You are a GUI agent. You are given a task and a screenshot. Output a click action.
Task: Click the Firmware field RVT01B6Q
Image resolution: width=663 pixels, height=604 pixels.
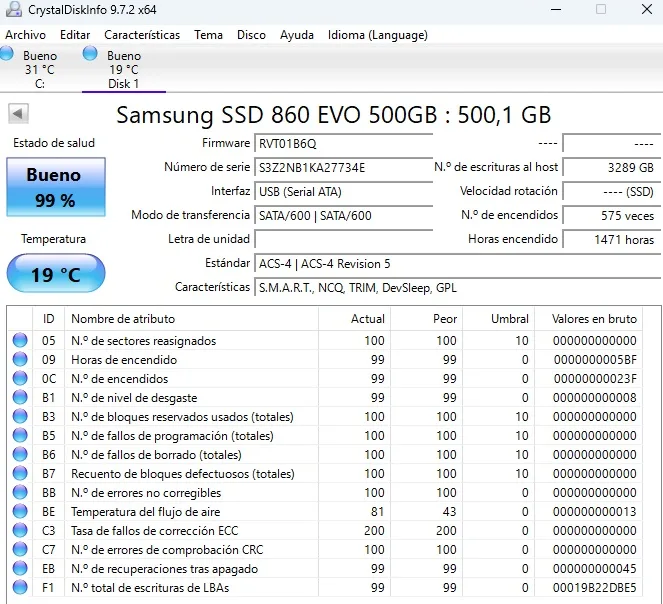tap(343, 143)
